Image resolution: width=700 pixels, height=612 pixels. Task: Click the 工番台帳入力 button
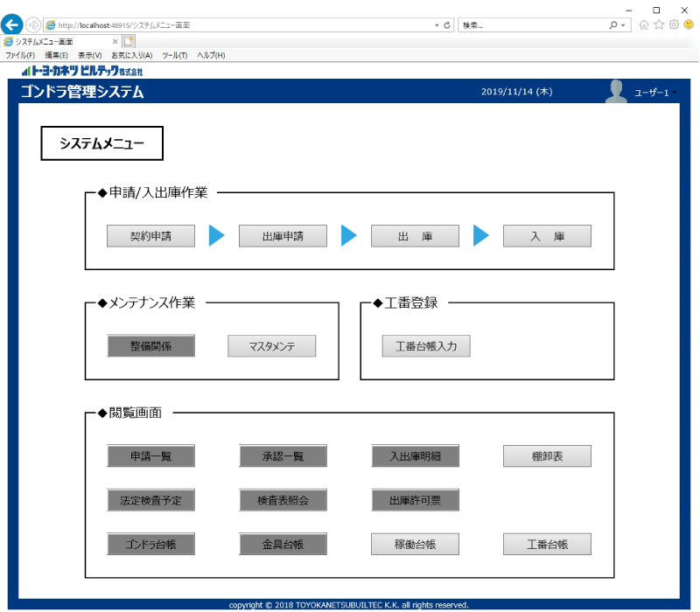425,345
